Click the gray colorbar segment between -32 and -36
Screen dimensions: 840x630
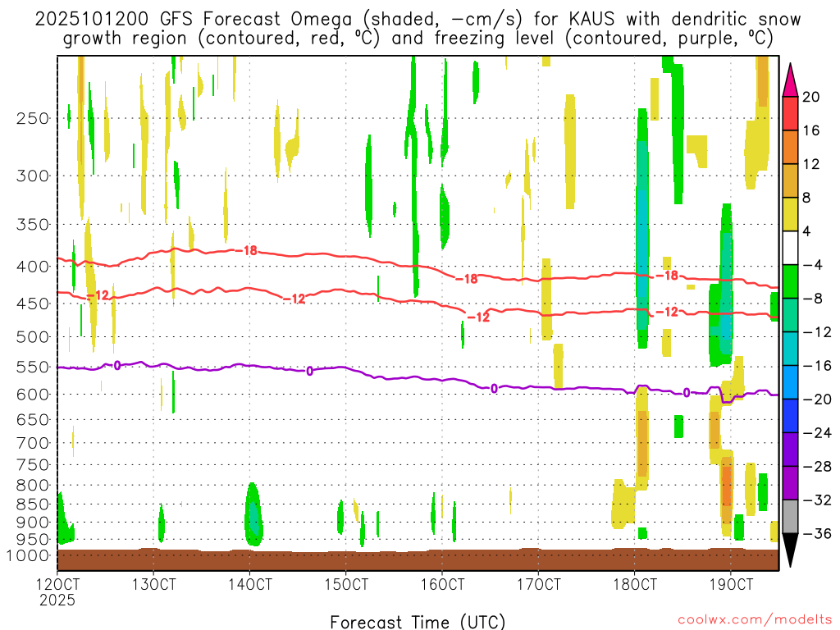790,517
